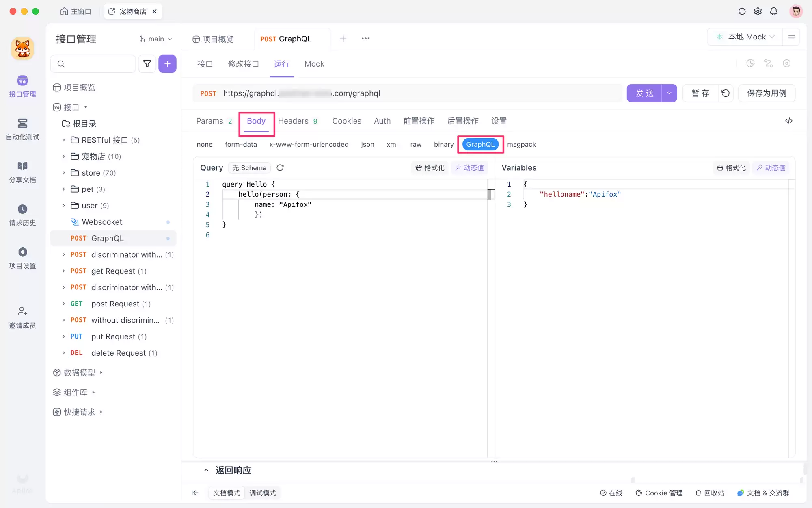
Task: Open Cookie 管理 in the status bar
Action: [x=659, y=493]
